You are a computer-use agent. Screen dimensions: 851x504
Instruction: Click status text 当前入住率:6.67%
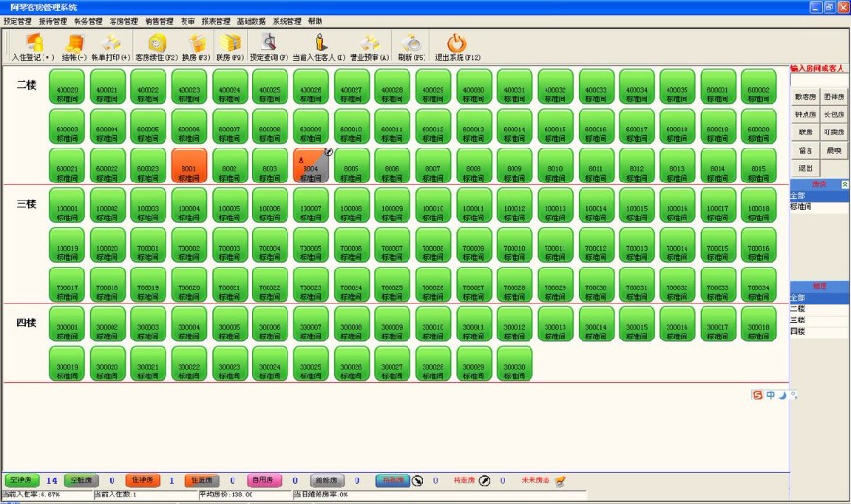click(x=30, y=495)
